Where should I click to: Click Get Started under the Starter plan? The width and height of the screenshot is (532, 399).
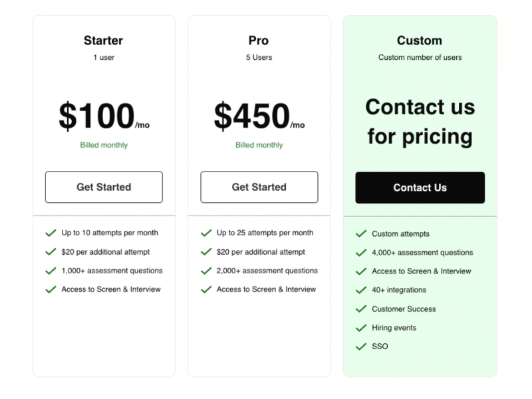(x=104, y=187)
